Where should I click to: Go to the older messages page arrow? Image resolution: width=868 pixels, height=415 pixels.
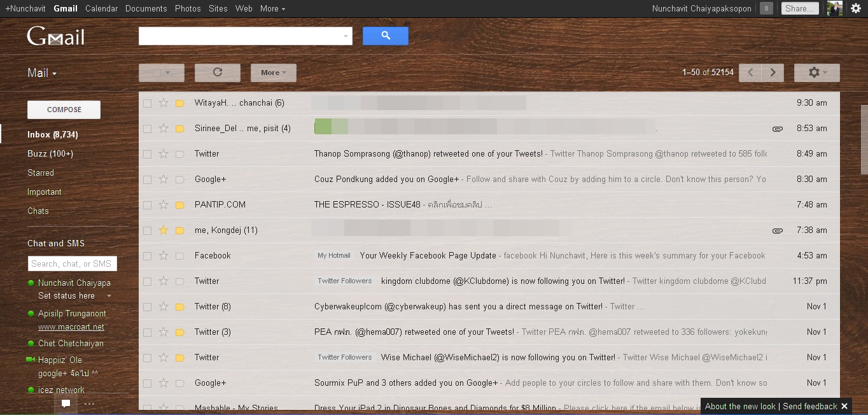773,73
